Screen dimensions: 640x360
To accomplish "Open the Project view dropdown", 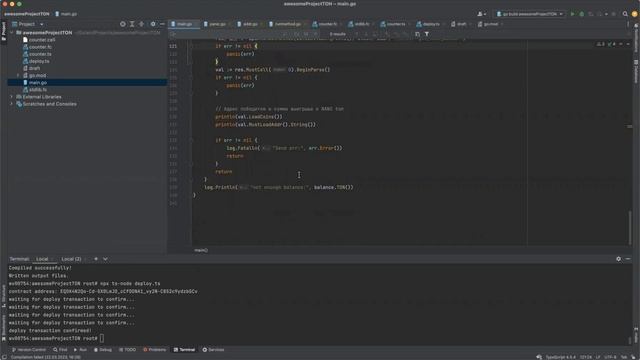I will pos(28,24).
